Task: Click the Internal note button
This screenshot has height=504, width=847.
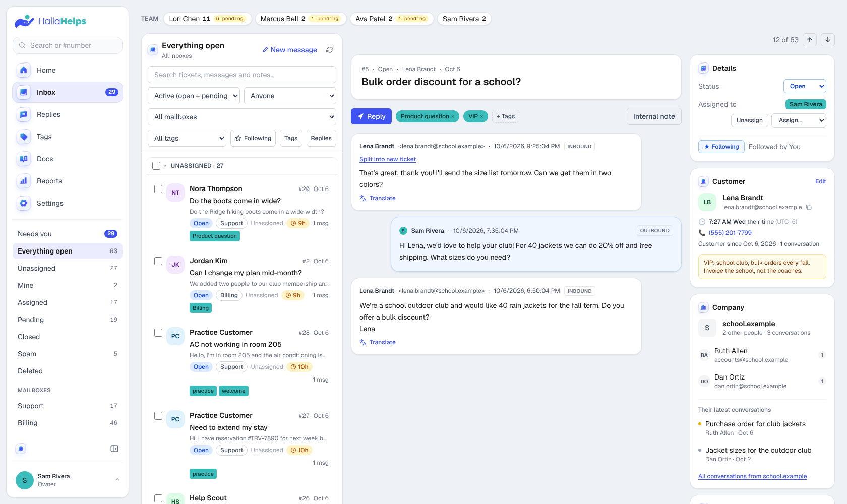Action: 654,116
